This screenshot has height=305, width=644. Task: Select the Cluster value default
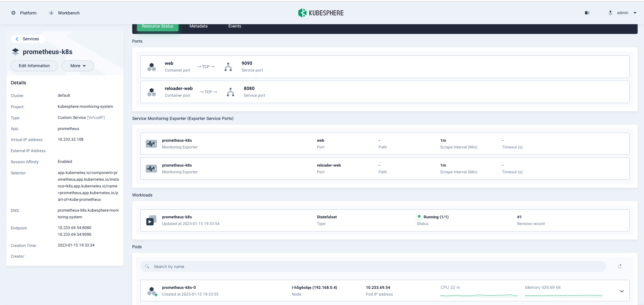click(64, 95)
